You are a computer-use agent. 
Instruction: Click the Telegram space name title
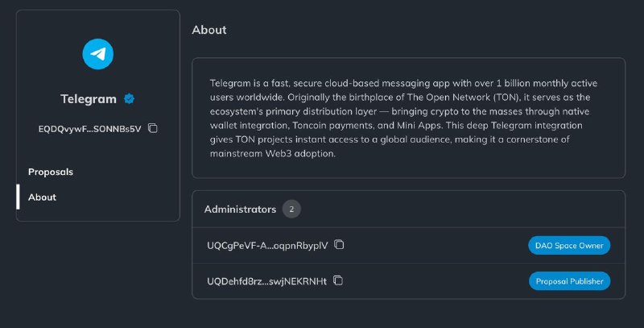pos(89,99)
